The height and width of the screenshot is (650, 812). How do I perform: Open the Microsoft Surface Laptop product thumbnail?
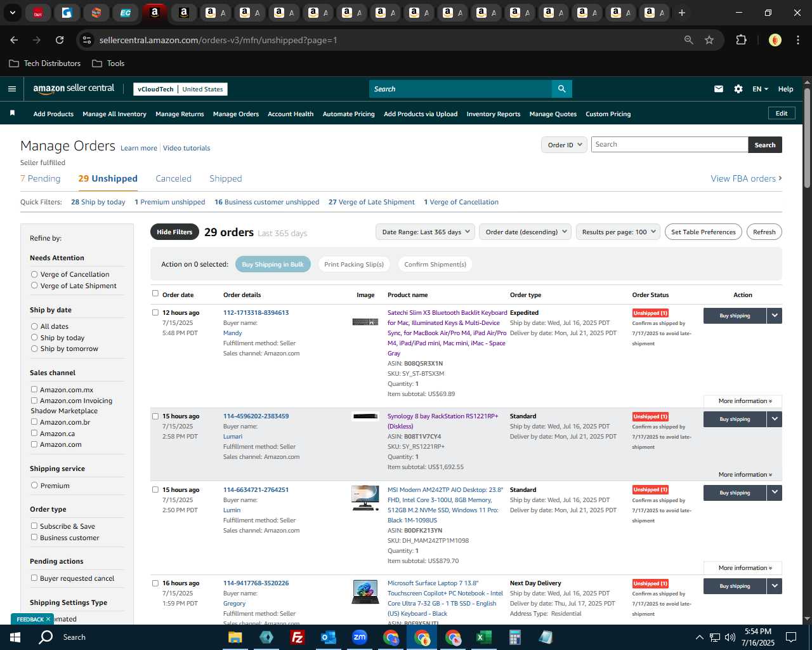click(x=365, y=592)
